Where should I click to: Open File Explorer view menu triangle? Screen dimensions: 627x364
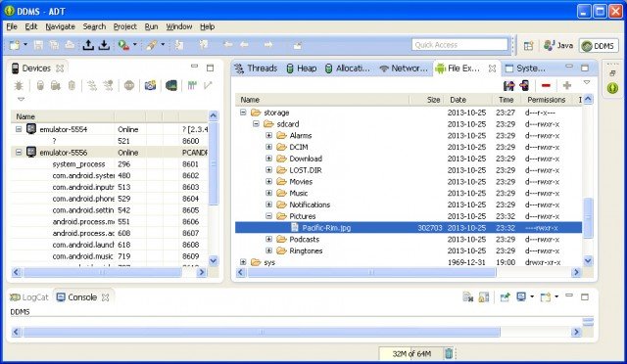click(587, 82)
